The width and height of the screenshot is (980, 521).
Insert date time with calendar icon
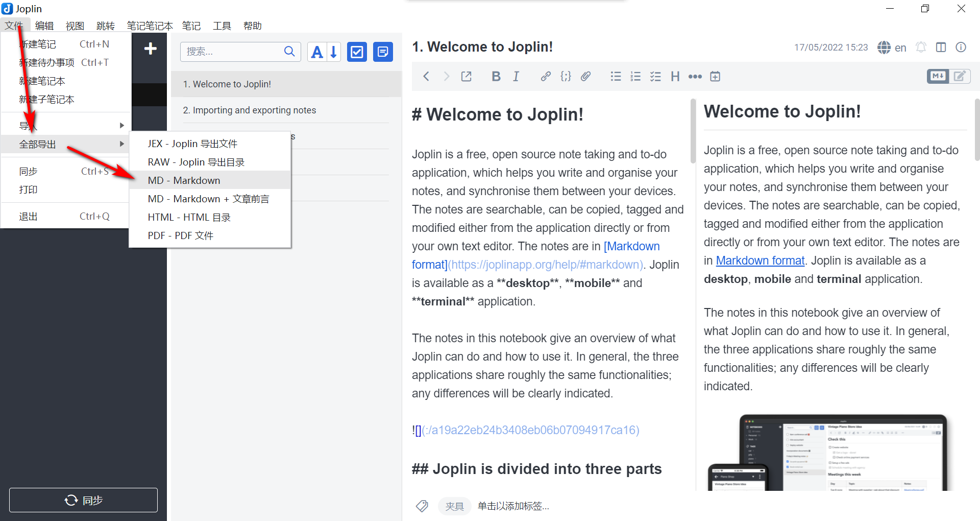coord(715,77)
